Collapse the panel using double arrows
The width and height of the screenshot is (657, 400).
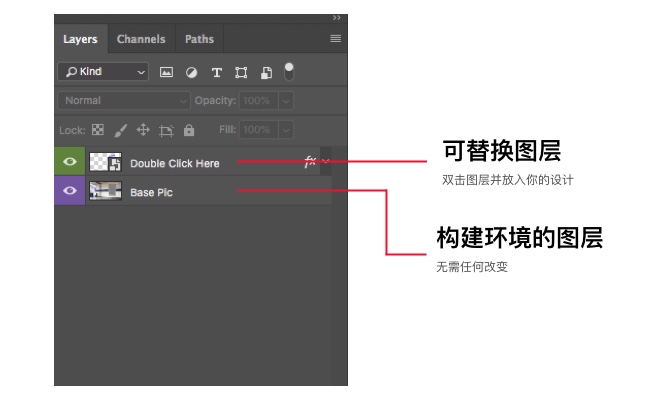point(337,17)
